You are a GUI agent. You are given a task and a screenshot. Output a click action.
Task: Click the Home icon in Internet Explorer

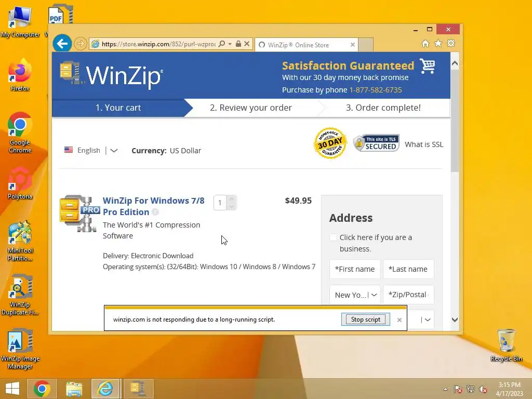click(x=425, y=44)
